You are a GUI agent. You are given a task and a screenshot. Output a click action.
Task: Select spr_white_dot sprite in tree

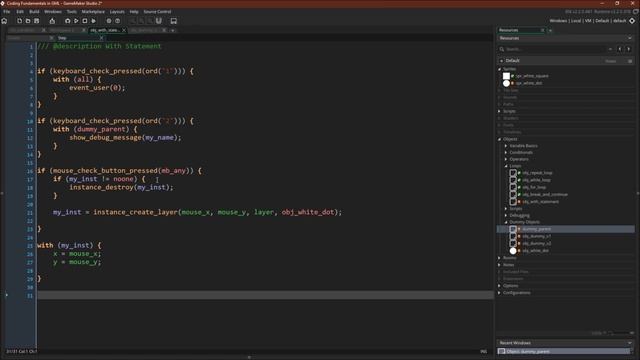pos(529,83)
